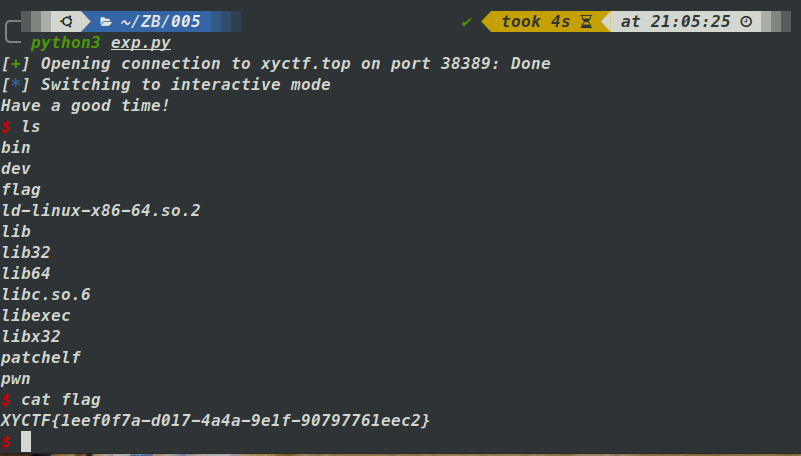The image size is (801, 456).
Task: Click the underlined exp.py filename
Action: tap(140, 43)
